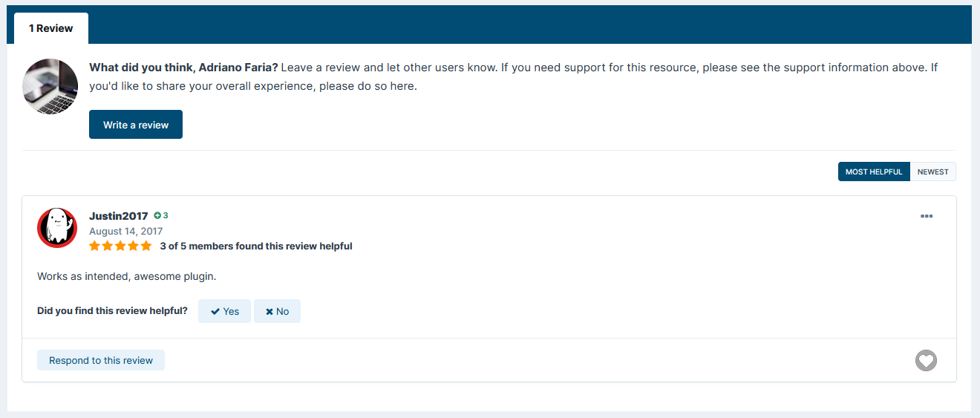Click 'Did you find this review helpful?' text
The image size is (980, 418).
pyautogui.click(x=112, y=310)
